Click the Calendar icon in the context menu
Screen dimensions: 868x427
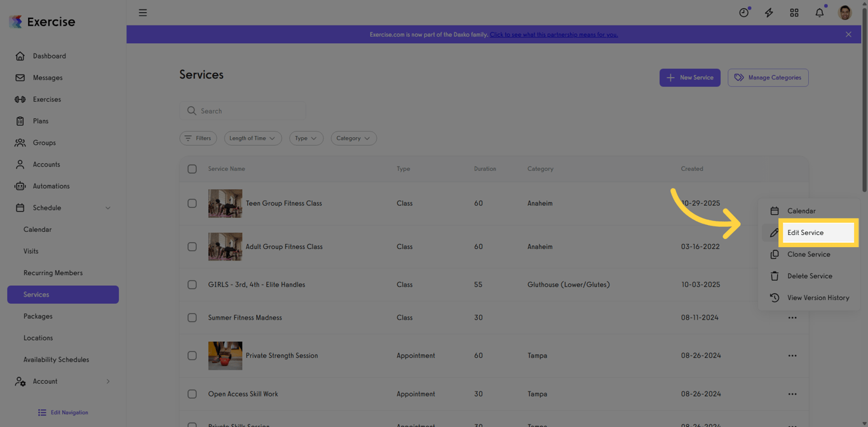(x=775, y=210)
